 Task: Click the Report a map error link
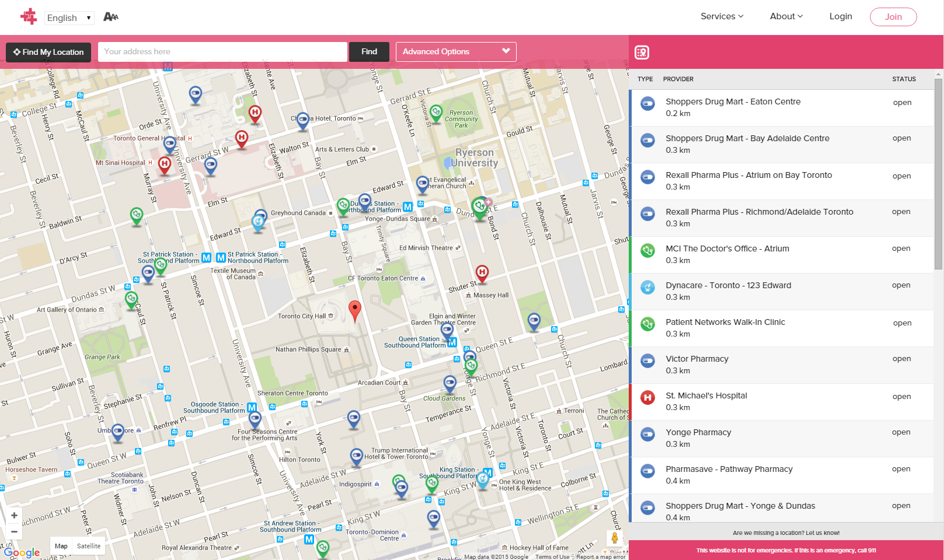600,557
